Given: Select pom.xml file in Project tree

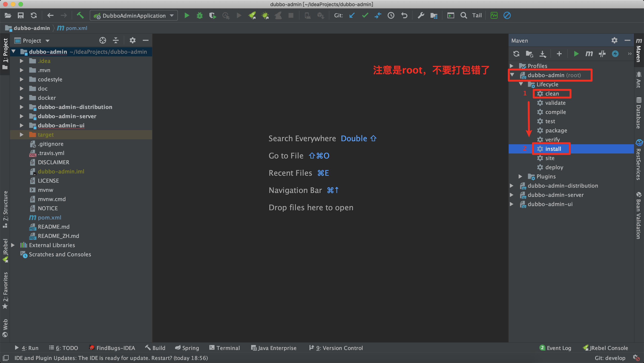Looking at the screenshot, I should 49,217.
